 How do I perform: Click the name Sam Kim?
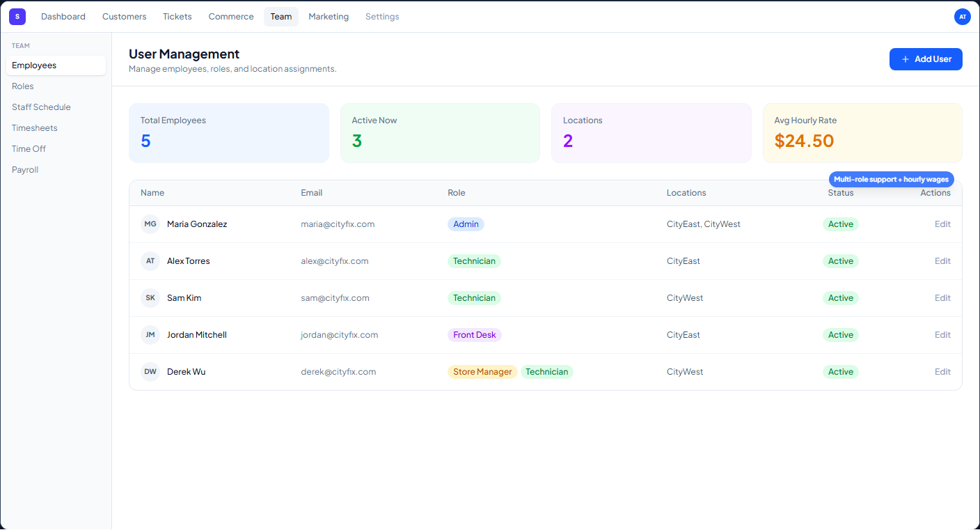point(184,298)
